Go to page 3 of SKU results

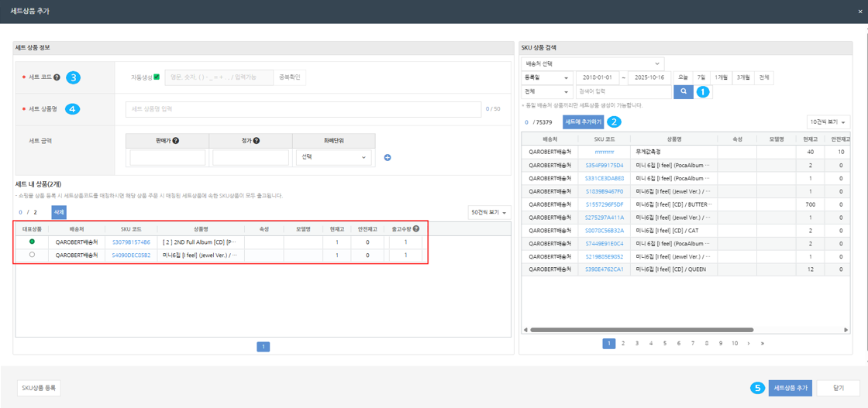pyautogui.click(x=636, y=343)
